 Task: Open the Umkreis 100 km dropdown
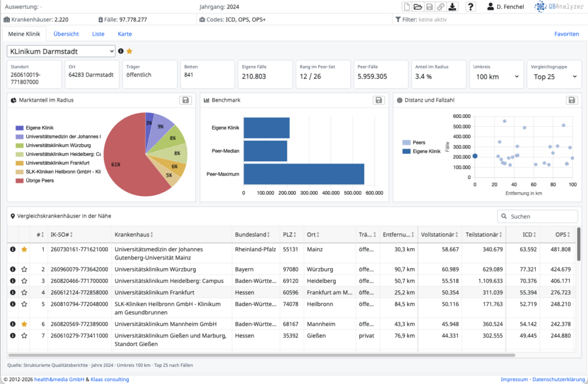pyautogui.click(x=497, y=76)
